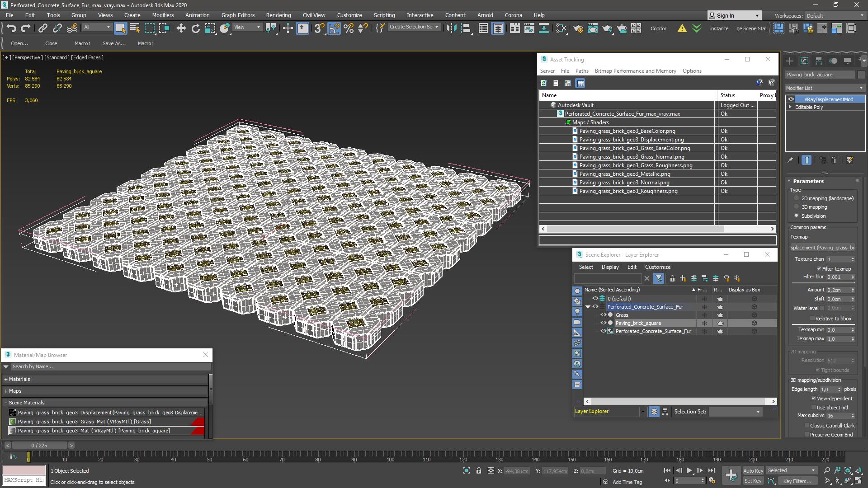Open the Create command panel tab
Screen dimensions: 868x488
pyautogui.click(x=790, y=61)
